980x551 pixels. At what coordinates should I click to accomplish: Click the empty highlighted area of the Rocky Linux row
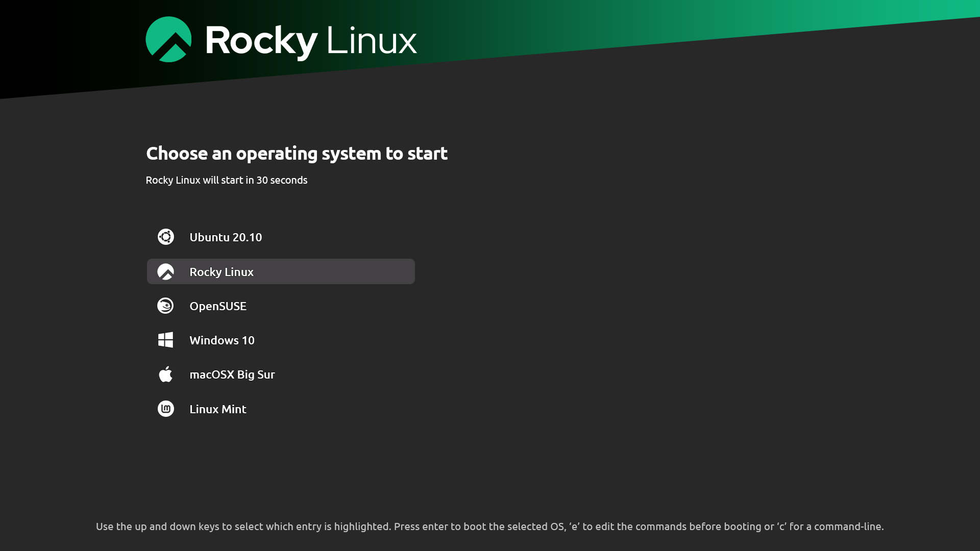point(334,271)
